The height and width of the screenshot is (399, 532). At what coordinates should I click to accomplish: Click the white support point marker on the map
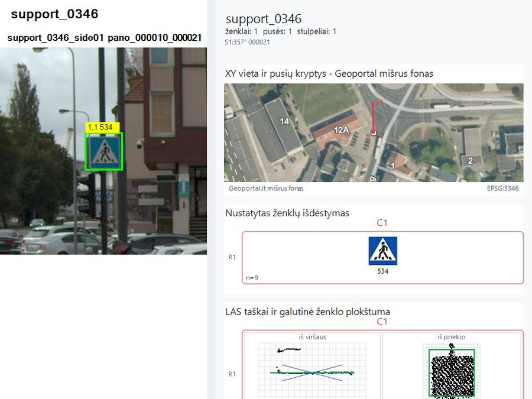tap(374, 132)
